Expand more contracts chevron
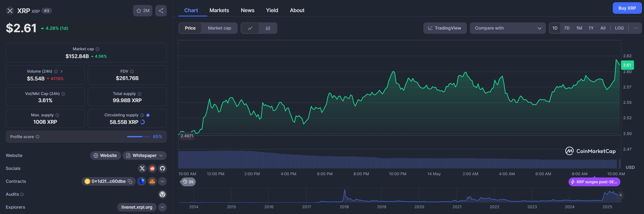644x214 pixels. click(x=162, y=181)
